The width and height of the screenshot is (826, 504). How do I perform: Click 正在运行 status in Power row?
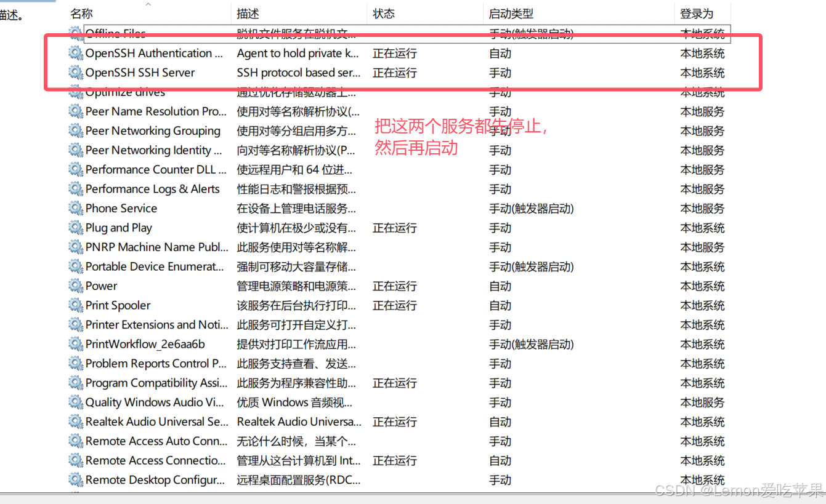(395, 286)
